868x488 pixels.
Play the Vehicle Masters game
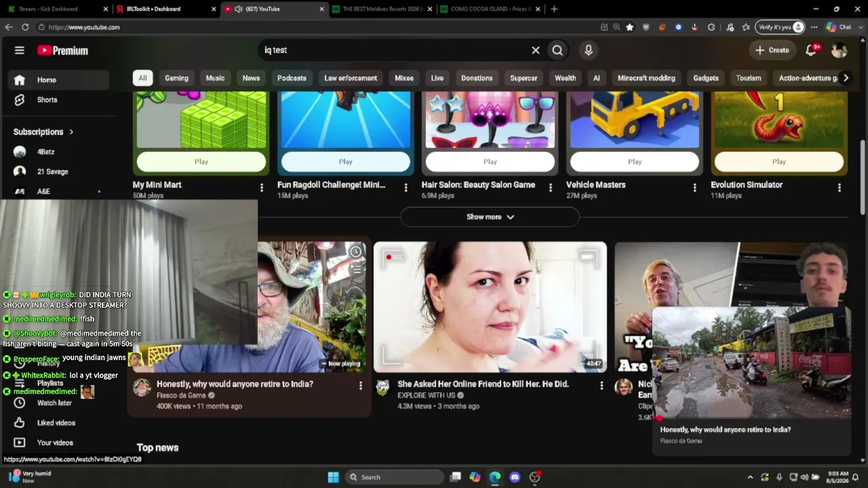(635, 161)
